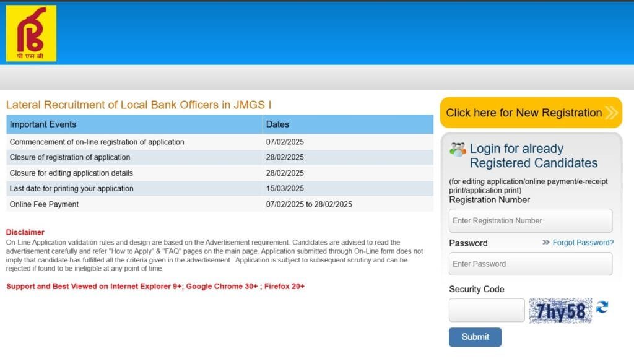Refresh the captcha security code
Image resolution: width=634 pixels, height=364 pixels.
[x=602, y=307]
